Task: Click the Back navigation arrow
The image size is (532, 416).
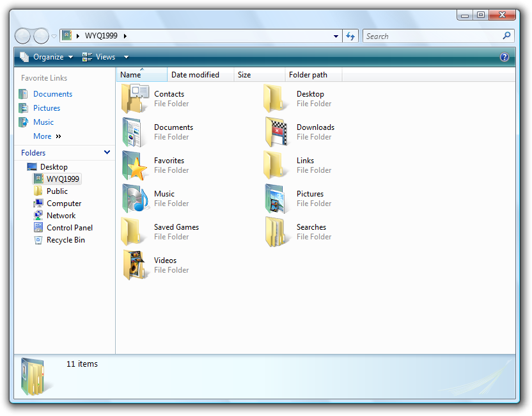Action: click(23, 36)
